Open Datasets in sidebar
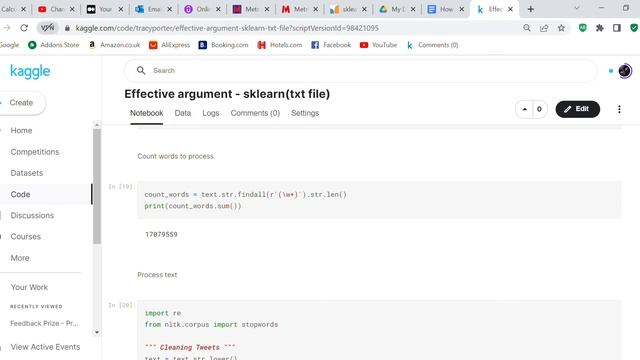 (27, 173)
